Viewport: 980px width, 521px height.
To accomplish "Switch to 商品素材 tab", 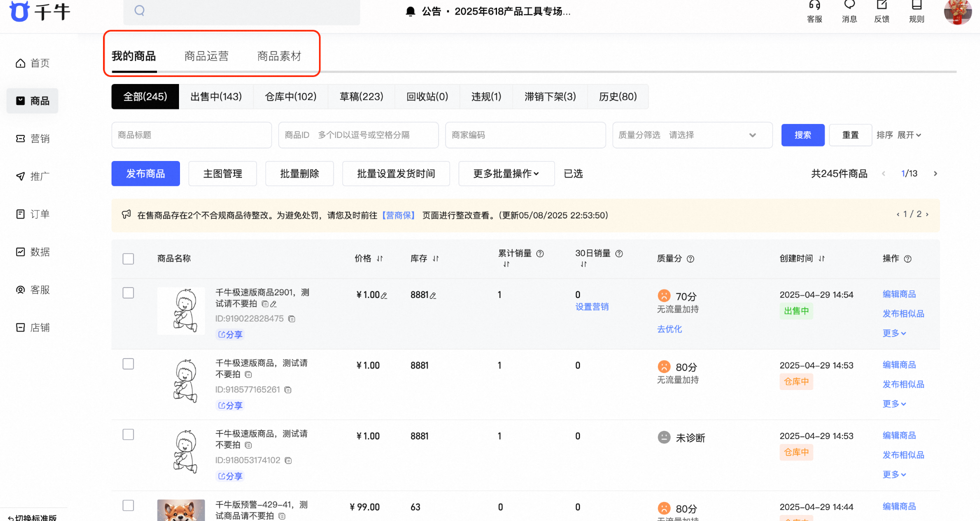I will point(279,56).
